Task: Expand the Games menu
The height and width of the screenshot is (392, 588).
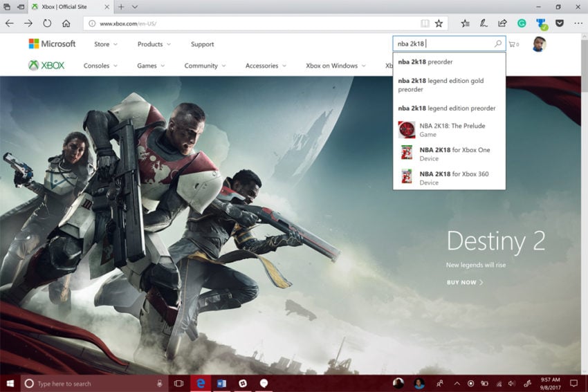Action: 151,66
